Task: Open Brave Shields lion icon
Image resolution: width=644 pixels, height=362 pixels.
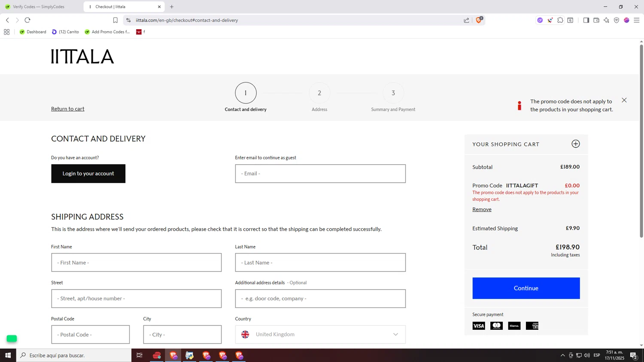Action: point(479,20)
